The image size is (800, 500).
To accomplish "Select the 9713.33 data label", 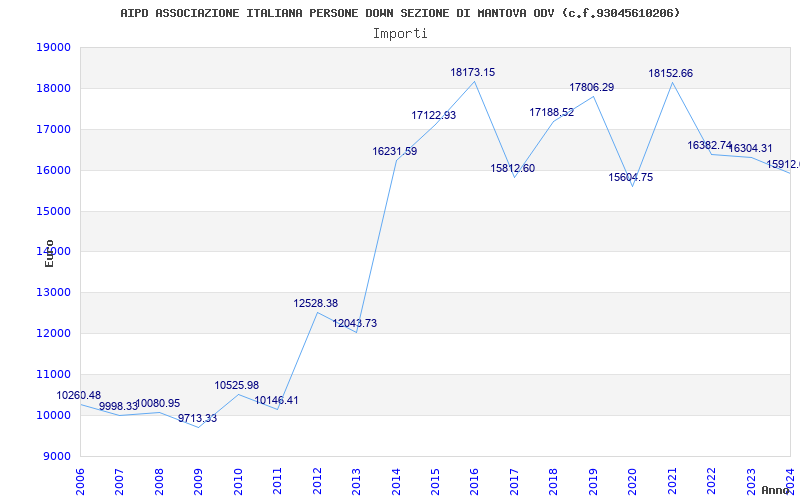I will tap(197, 418).
